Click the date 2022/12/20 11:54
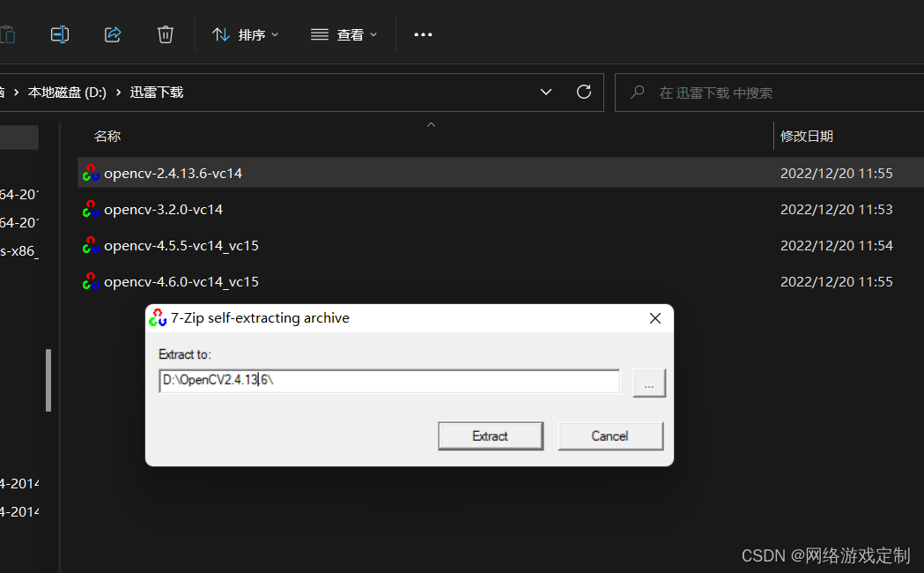The image size is (924, 573). (x=836, y=245)
